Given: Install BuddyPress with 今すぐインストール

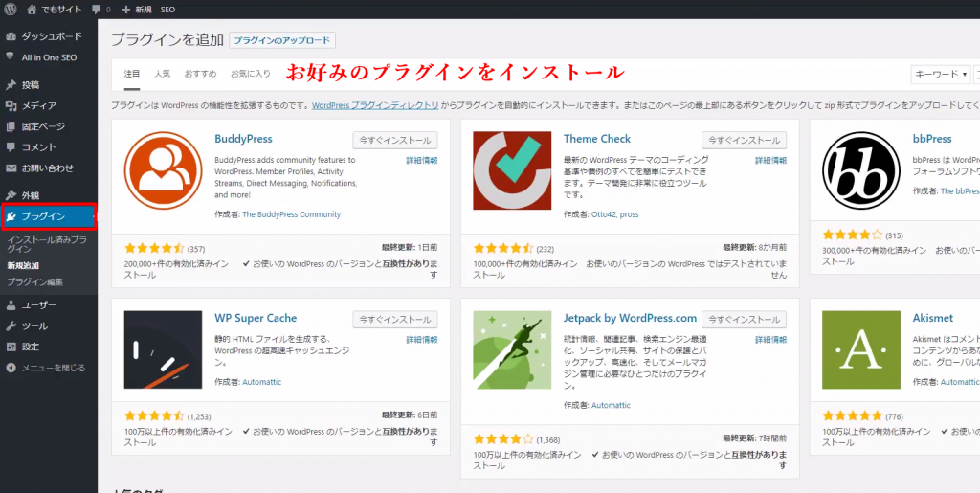Looking at the screenshot, I should click(x=395, y=140).
